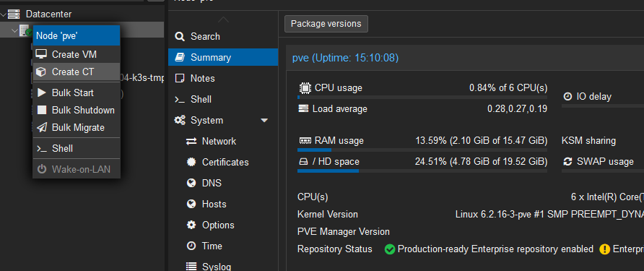Open the Time settings page
Viewport: 644px width, 271px height.
click(x=223, y=246)
